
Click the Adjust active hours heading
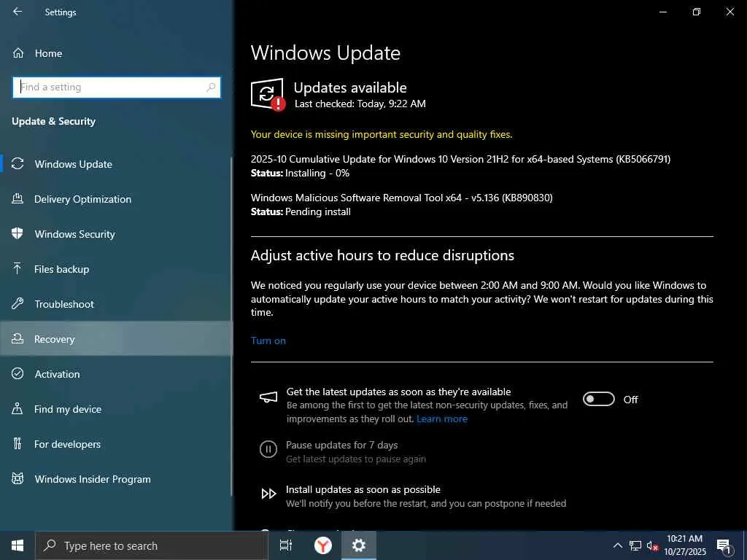(x=382, y=256)
